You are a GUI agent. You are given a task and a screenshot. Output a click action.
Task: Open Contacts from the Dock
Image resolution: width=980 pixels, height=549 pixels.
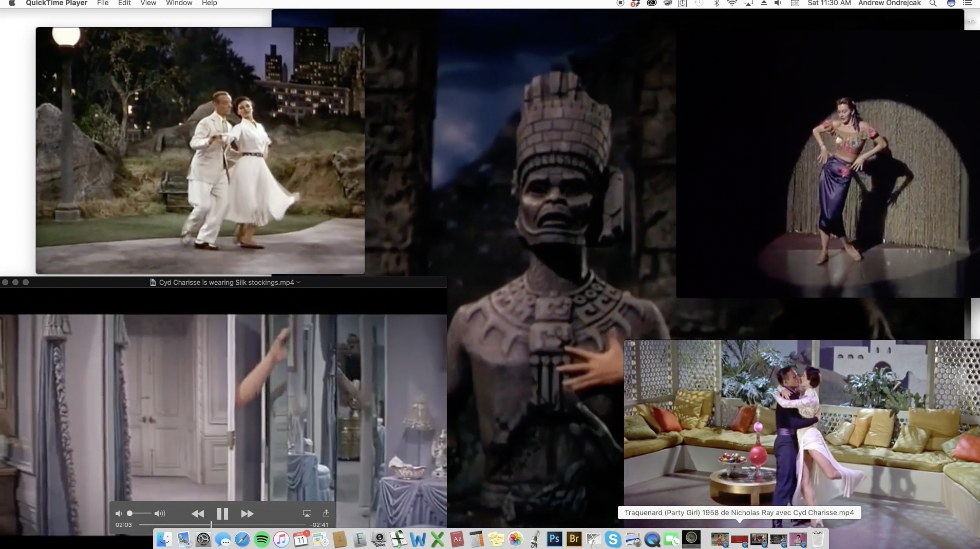(x=340, y=539)
